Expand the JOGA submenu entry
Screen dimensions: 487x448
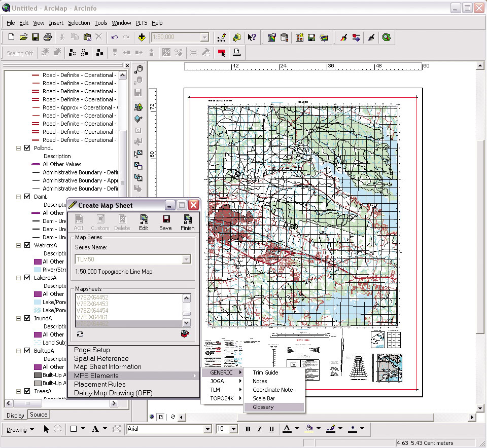click(x=222, y=381)
